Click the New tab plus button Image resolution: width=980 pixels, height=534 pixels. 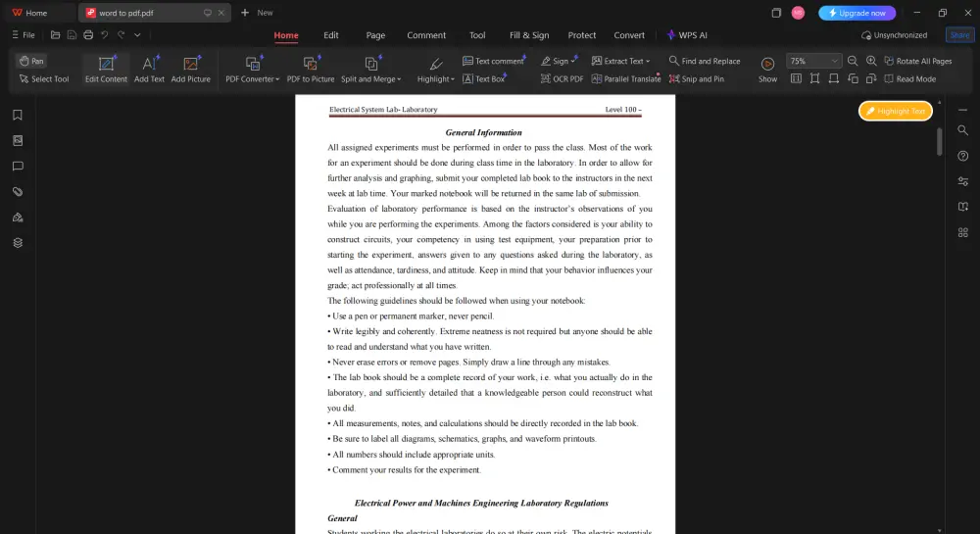click(x=244, y=13)
